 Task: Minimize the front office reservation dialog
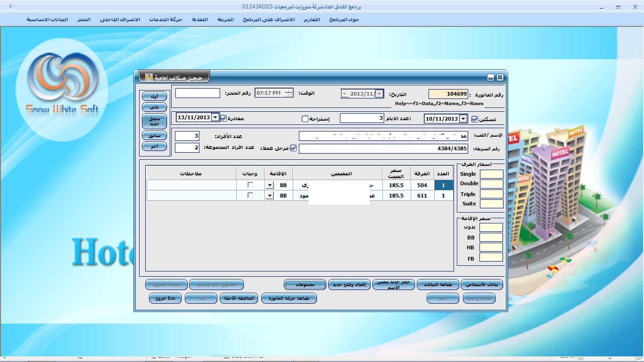click(x=491, y=77)
